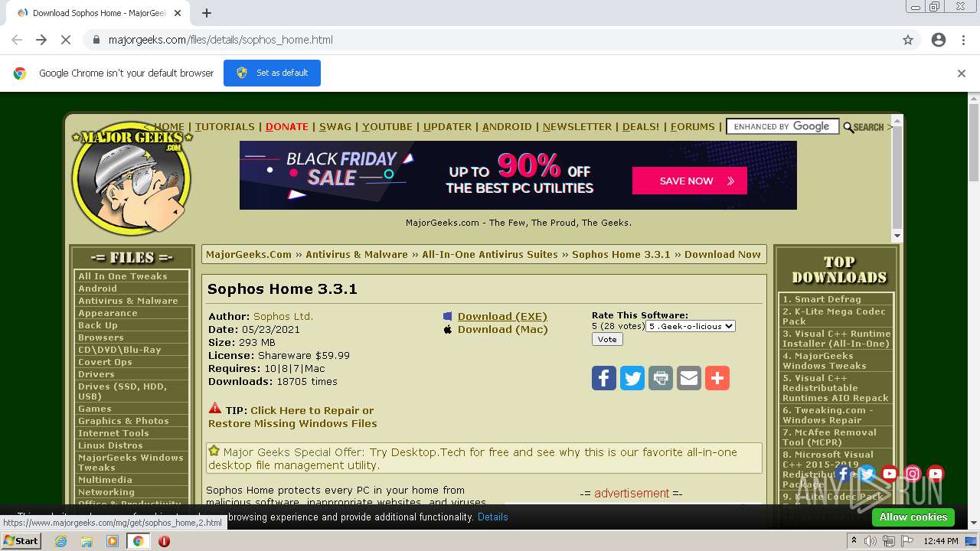
Task: Click the Black Friday Save Now banner
Action: (x=518, y=175)
